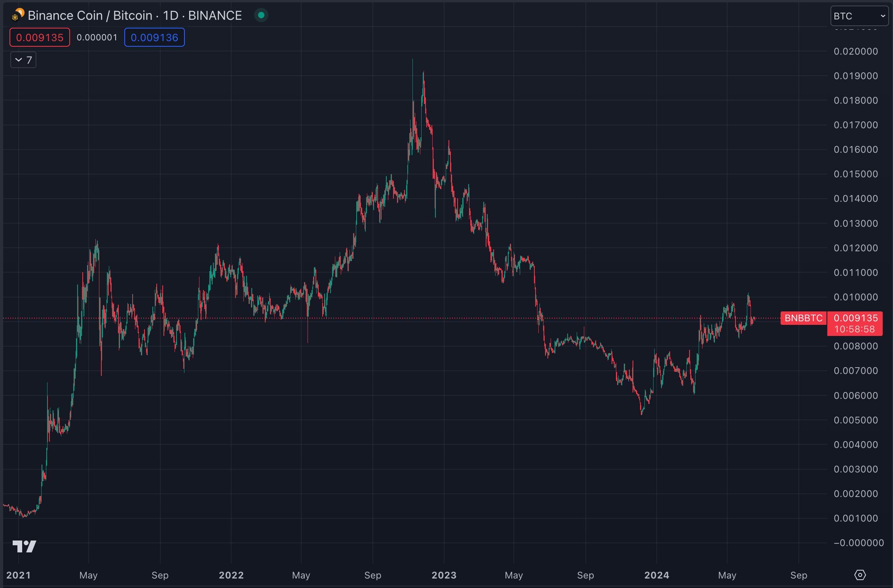Click the Binance Coin / Bitcoin title
The image size is (893, 588).
(90, 15)
